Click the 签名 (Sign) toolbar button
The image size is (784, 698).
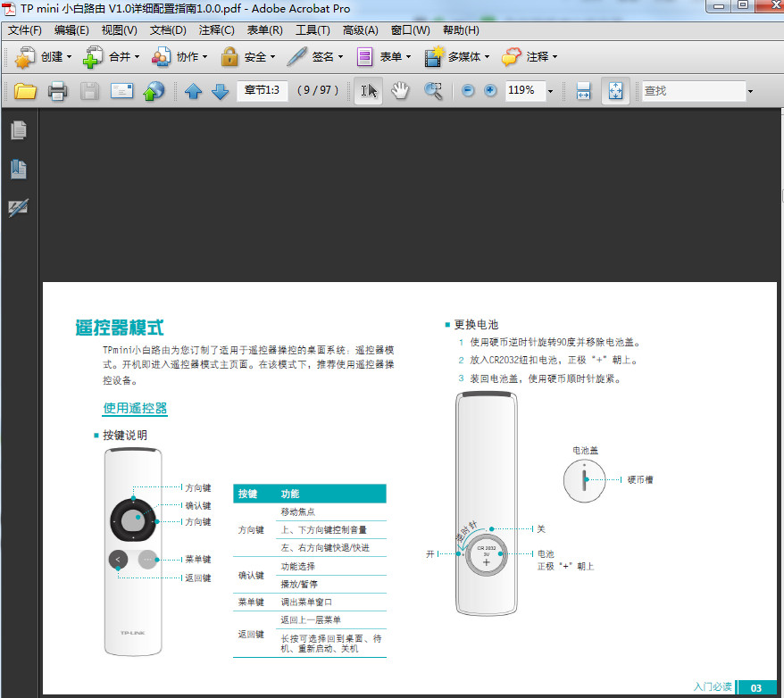(x=315, y=57)
